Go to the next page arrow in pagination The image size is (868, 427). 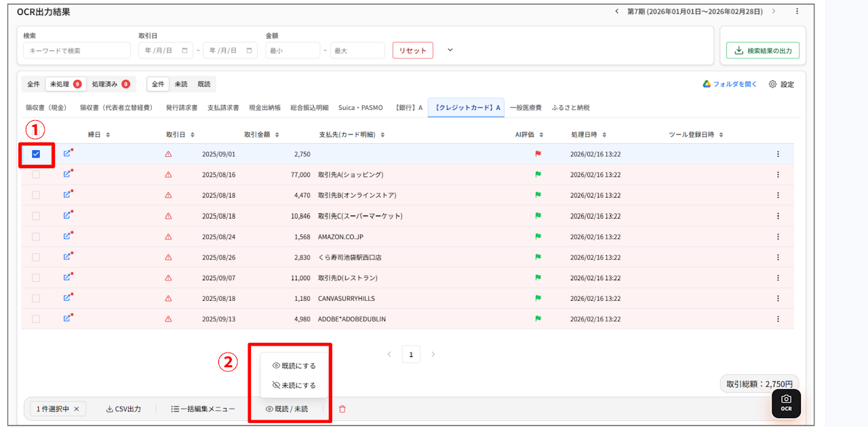point(433,354)
